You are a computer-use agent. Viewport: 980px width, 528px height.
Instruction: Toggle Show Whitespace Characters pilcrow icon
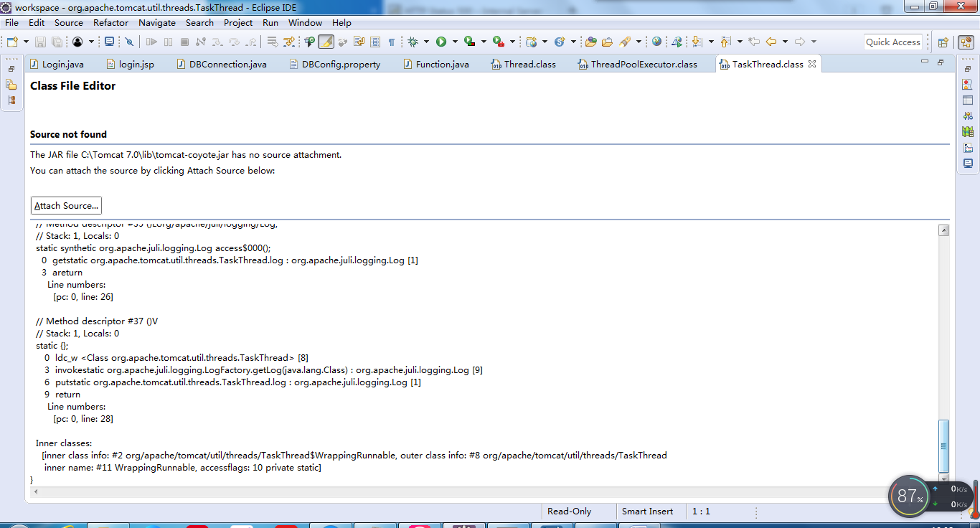(x=392, y=42)
